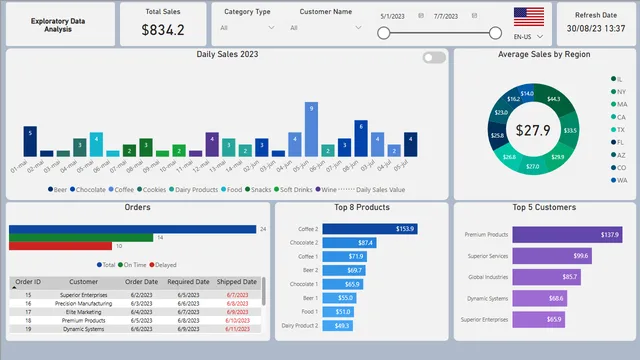Select CA region legend item
The width and height of the screenshot is (640, 360).
point(618,117)
